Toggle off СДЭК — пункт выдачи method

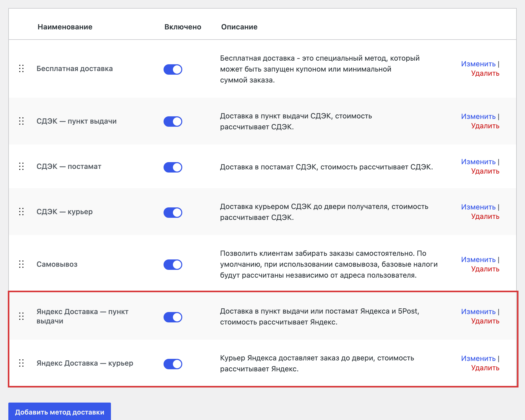(173, 122)
